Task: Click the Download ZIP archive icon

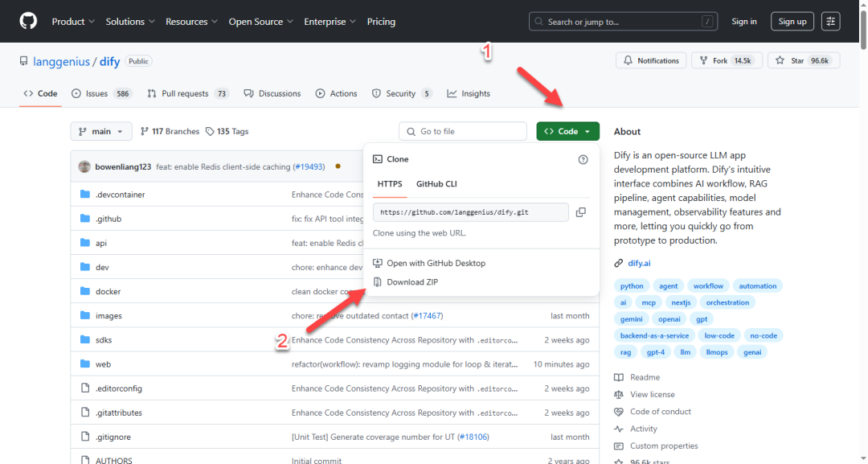Action: (378, 281)
